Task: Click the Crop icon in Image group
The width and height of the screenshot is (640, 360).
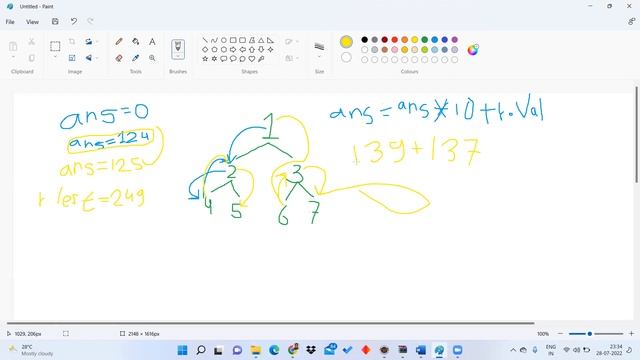Action: pyautogui.click(x=72, y=42)
